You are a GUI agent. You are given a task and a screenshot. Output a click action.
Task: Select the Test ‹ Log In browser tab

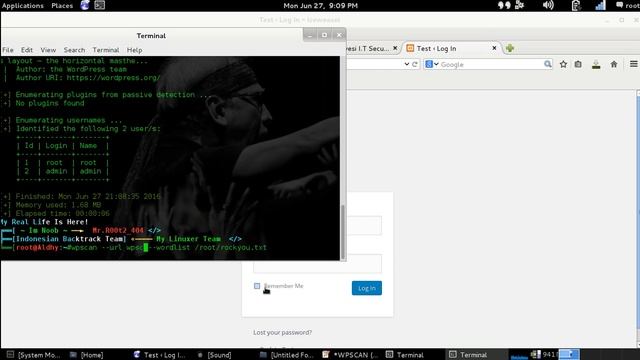pyautogui.click(x=451, y=48)
